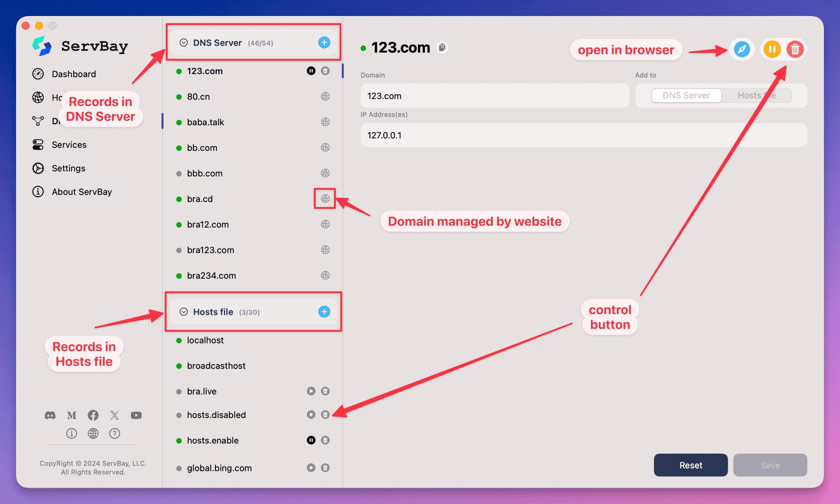This screenshot has width=840, height=504.
Task: Click the add new Hosts file record button
Action: [324, 311]
